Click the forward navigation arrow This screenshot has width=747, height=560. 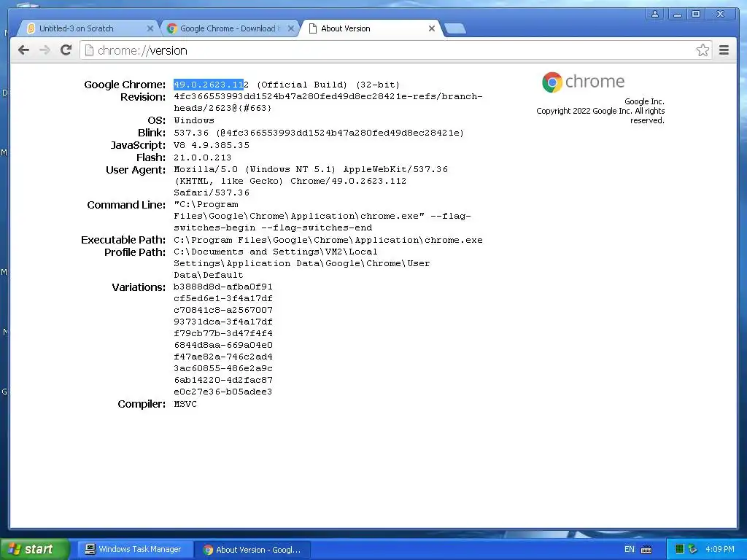tap(44, 50)
